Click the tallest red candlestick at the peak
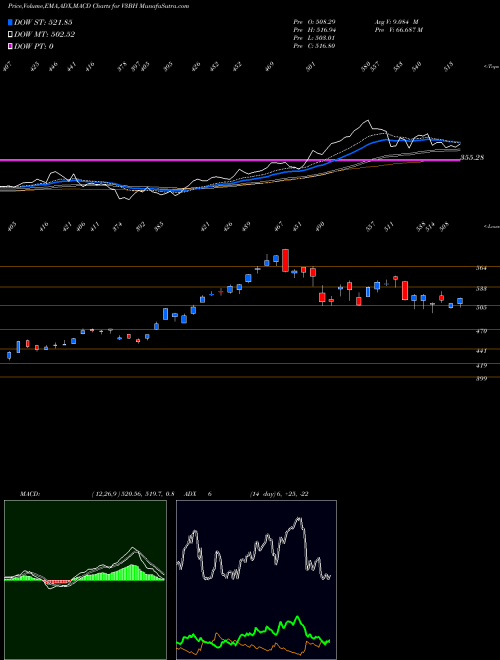The height and width of the screenshot is (660, 500). point(285,261)
